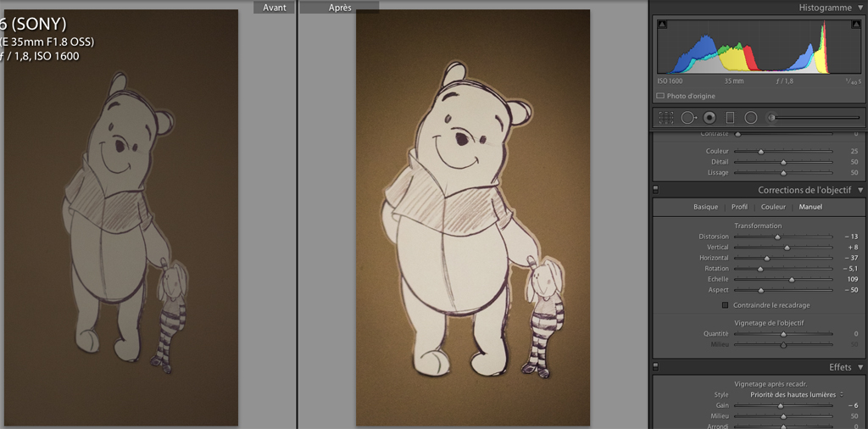Click the Après view label

coord(340,8)
